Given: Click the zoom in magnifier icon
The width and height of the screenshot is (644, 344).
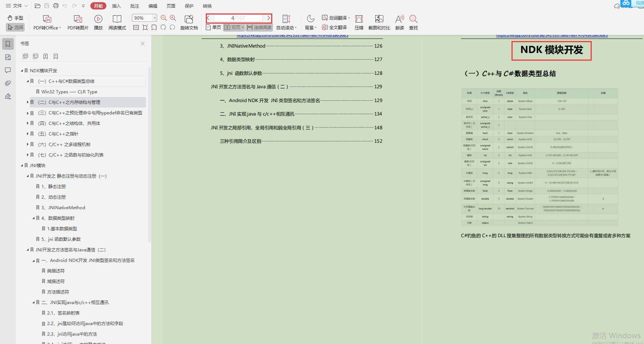Looking at the screenshot, I should coord(173,18).
